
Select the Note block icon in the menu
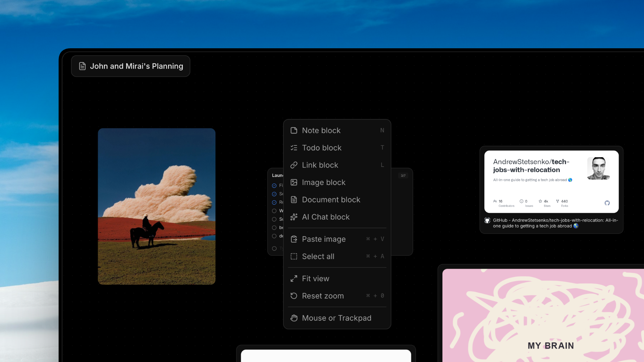click(294, 130)
